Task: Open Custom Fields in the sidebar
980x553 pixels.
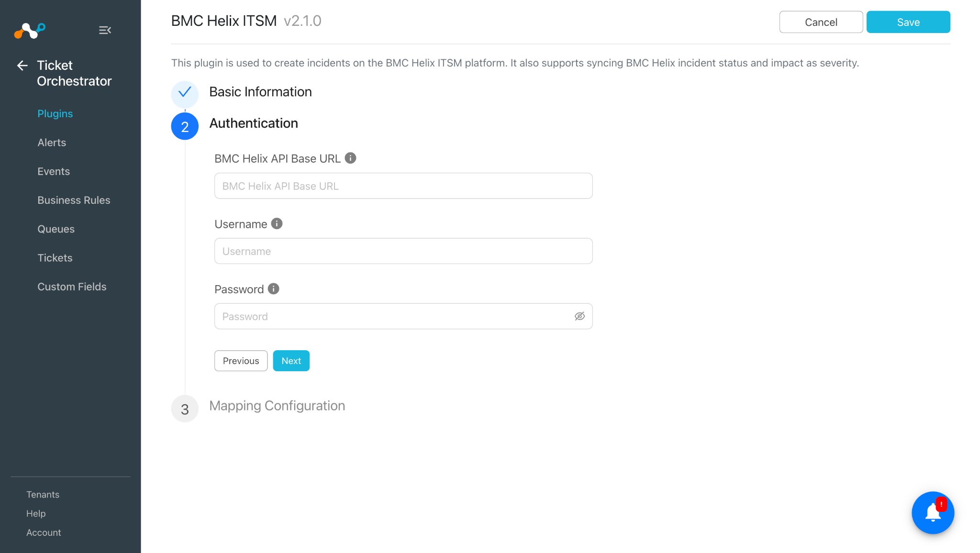Action: tap(72, 287)
